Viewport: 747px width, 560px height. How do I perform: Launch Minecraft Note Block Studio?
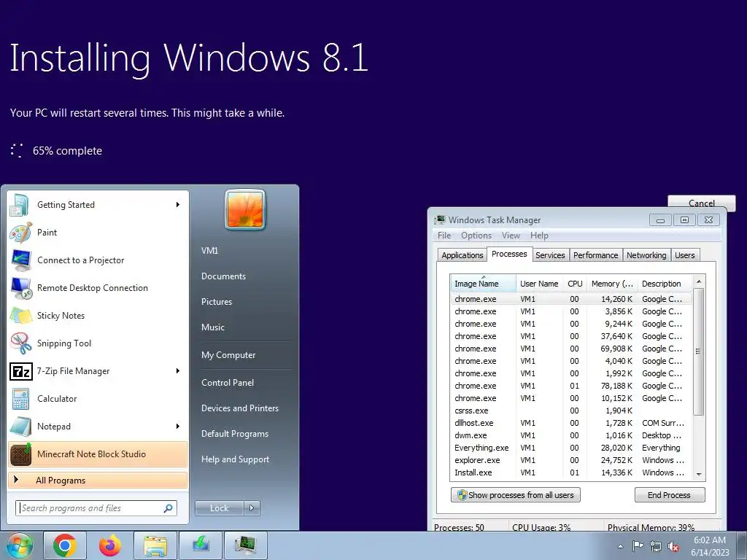click(98, 454)
